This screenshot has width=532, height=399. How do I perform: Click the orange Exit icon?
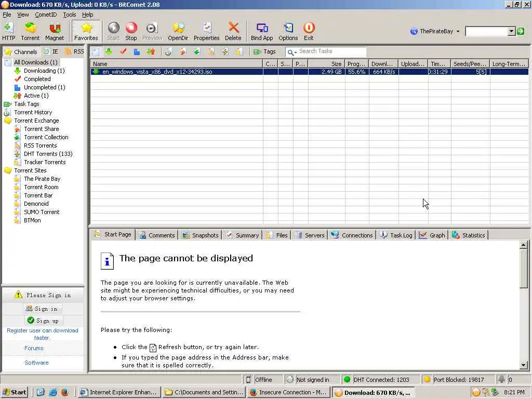(309, 31)
